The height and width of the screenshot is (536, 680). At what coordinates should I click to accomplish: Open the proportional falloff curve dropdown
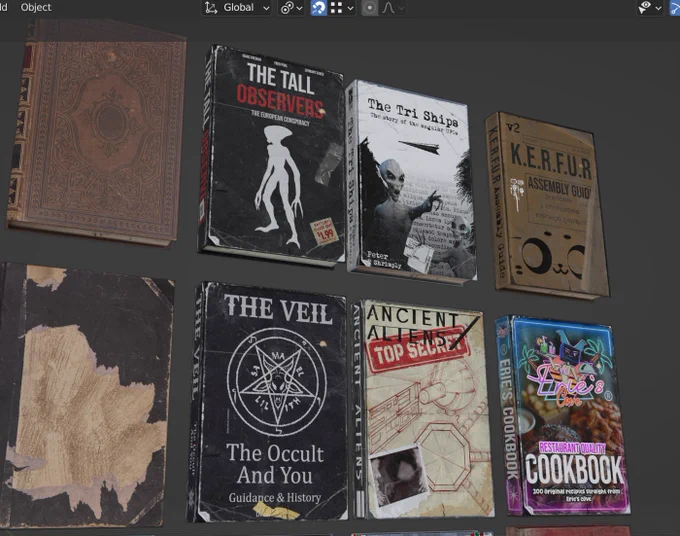coord(393,8)
